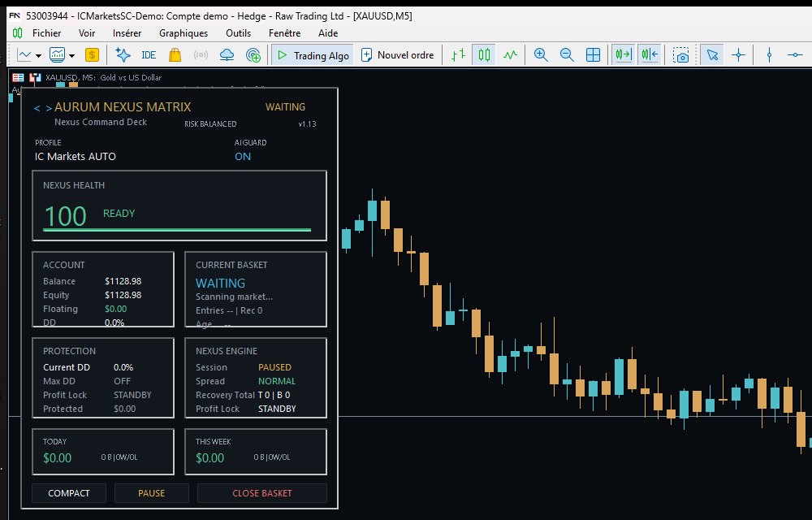Click the Scanning market... status text
This screenshot has height=520, width=812.
click(234, 297)
